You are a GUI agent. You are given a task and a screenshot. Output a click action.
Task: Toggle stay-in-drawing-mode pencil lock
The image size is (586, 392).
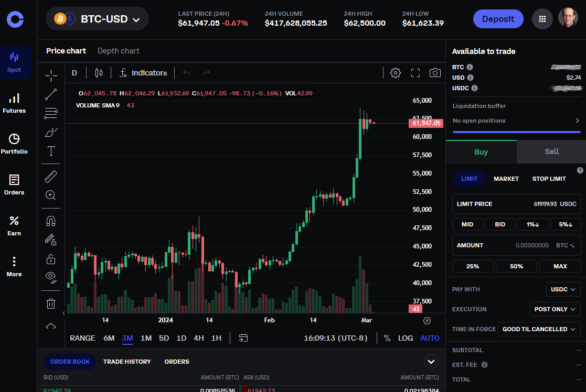coord(51,239)
